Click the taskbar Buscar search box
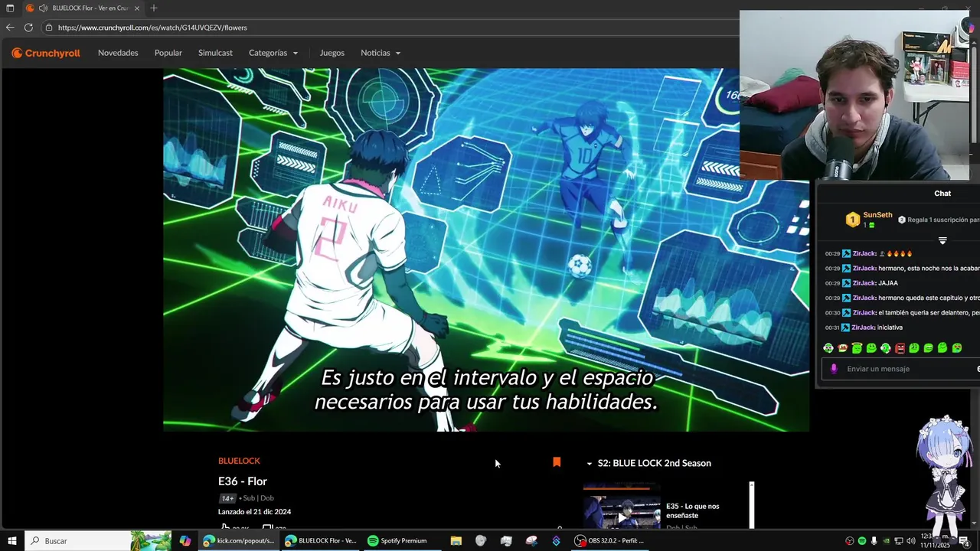Screen dimensions: 980x551 point(98,541)
